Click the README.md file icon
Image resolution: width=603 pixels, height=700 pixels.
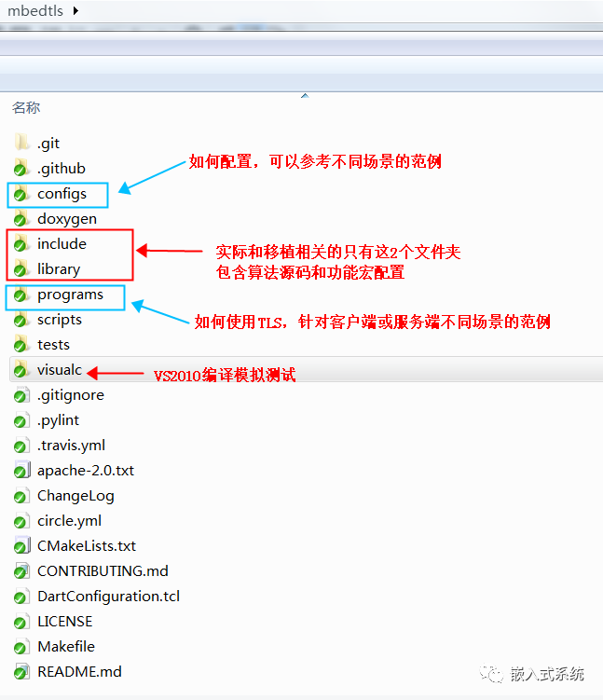coord(21,671)
